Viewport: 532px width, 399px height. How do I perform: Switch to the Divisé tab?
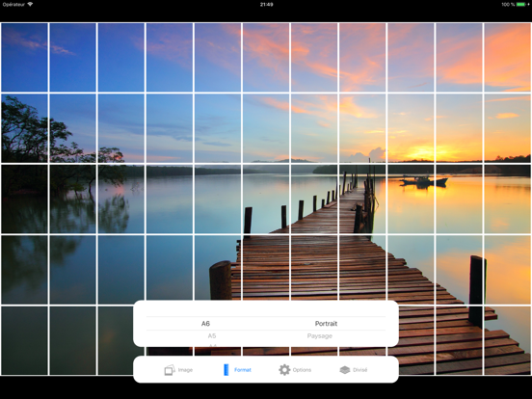pos(353,370)
